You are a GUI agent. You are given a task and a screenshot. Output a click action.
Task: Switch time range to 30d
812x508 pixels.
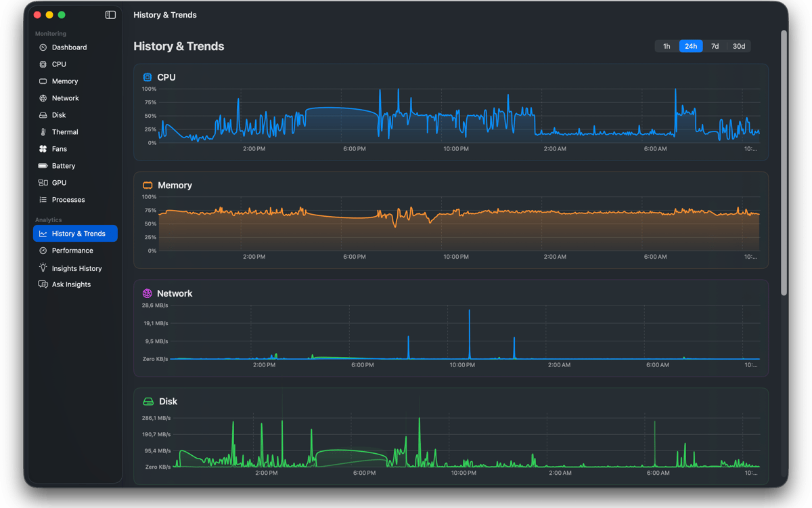(x=739, y=46)
